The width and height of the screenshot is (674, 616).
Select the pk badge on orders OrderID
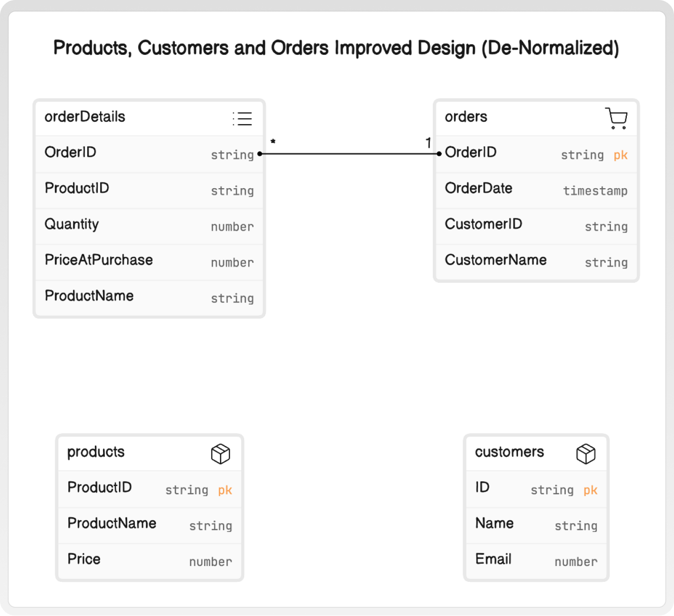pos(621,155)
